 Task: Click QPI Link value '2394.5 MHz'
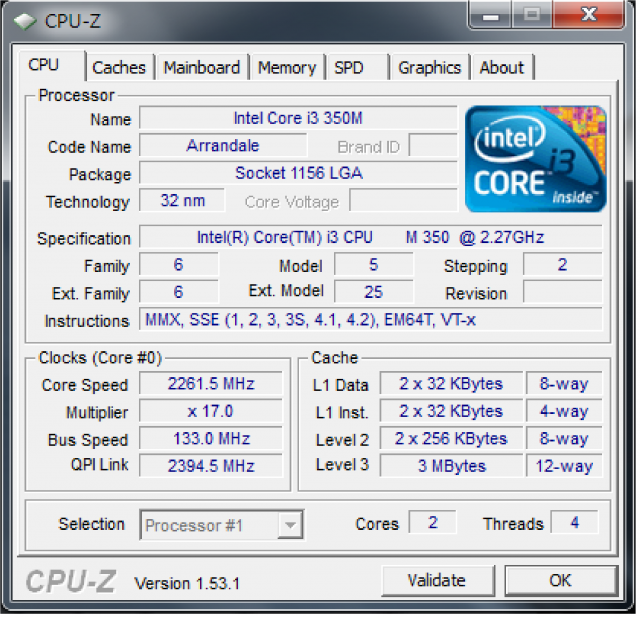(x=212, y=468)
